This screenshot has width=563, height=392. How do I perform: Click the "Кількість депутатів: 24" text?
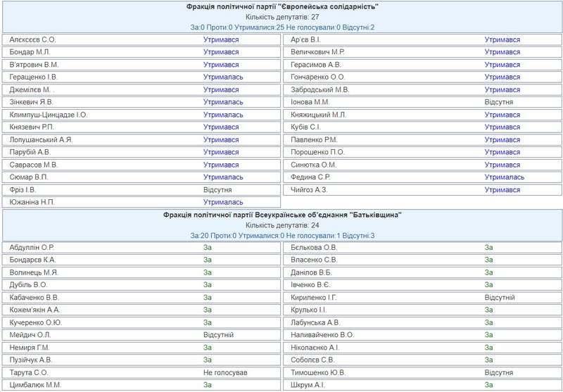pos(282,225)
